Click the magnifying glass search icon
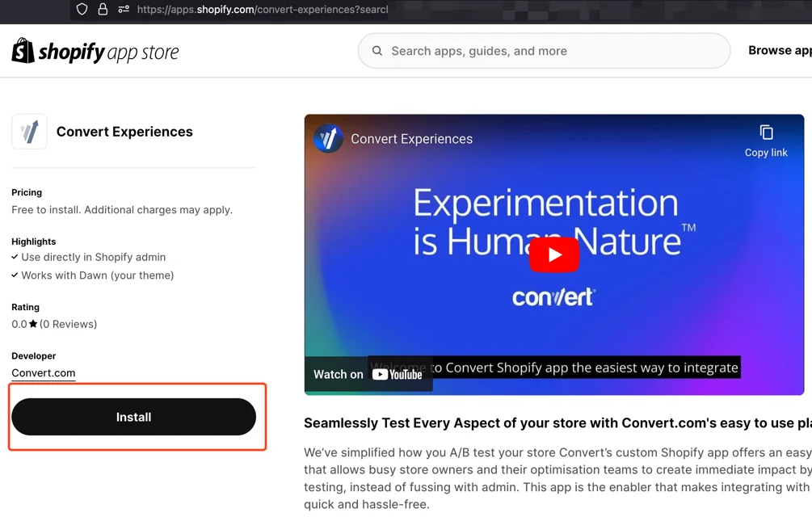 click(x=377, y=51)
